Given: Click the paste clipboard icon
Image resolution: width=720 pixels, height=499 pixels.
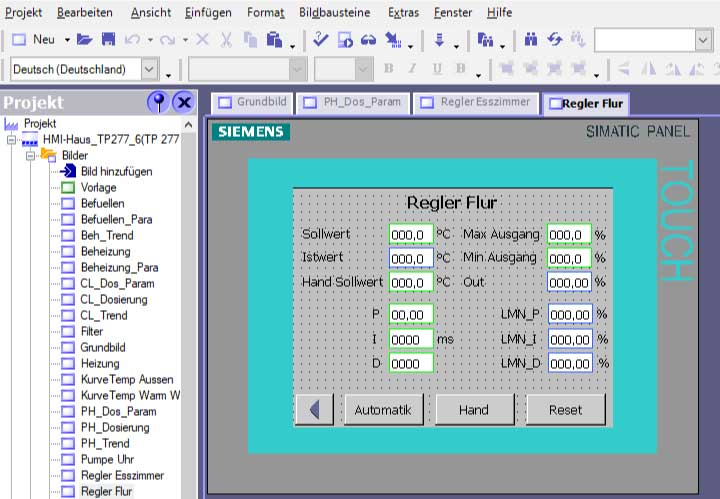Looking at the screenshot, I should (273, 40).
